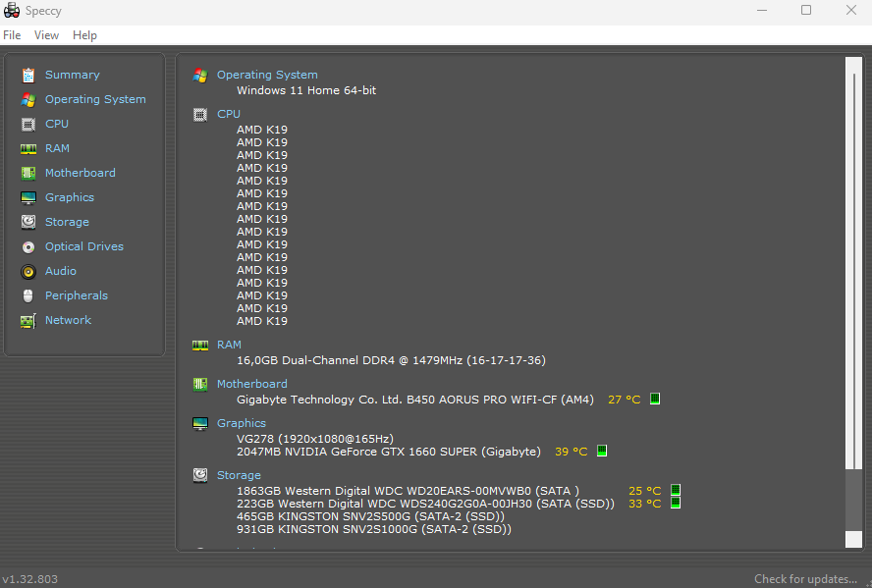Click the 39 °C graphics temperature value
872x588 pixels.
pos(572,452)
